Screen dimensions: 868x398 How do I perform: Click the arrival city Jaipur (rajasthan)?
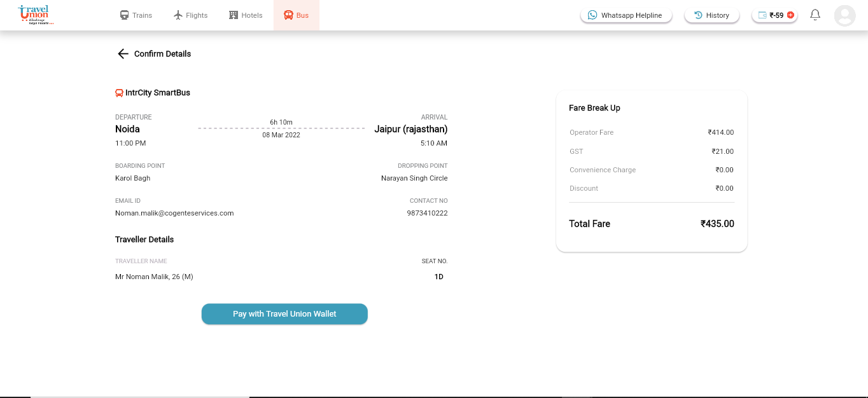point(411,129)
